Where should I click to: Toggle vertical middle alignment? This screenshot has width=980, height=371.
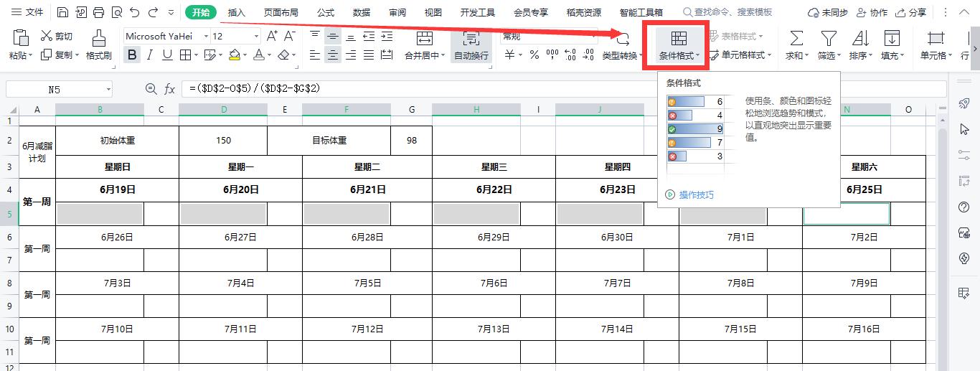[x=333, y=36]
